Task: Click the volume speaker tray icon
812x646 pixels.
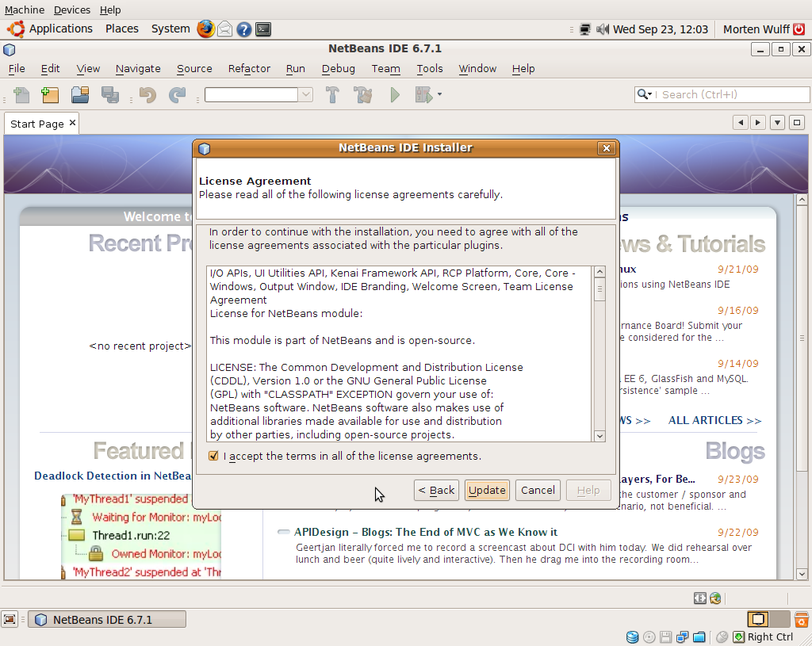Action: (603, 29)
